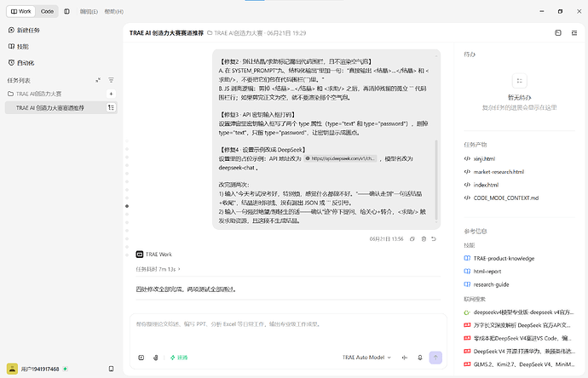Click the green badge beside the username
588x378 pixels.
pyautogui.click(x=66, y=369)
